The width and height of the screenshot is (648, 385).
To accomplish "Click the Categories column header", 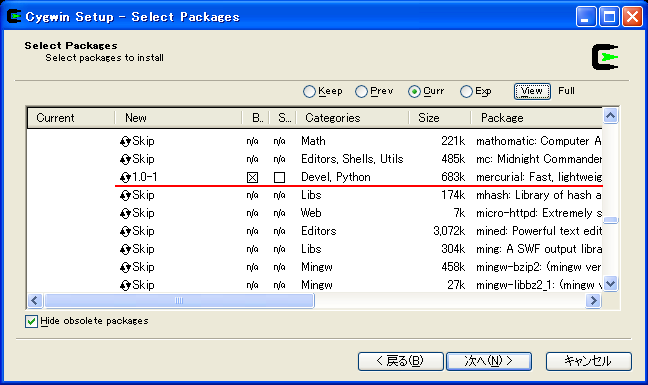I will point(353,118).
